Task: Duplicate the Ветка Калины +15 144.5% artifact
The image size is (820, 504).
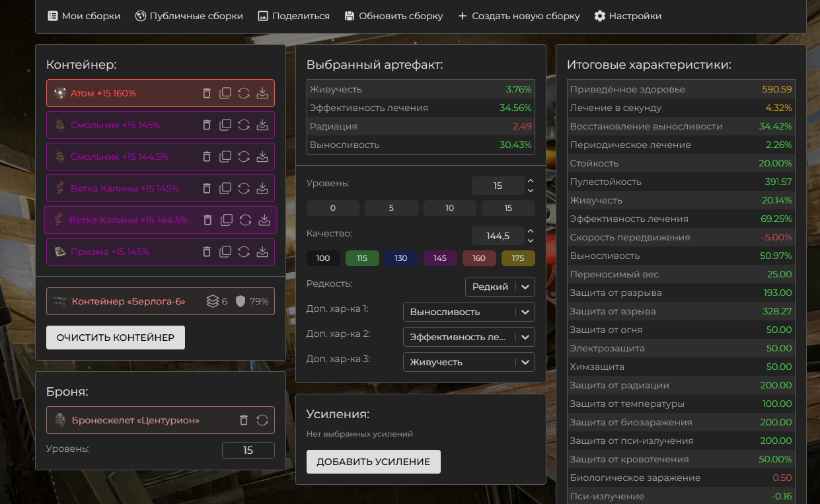Action: click(227, 220)
